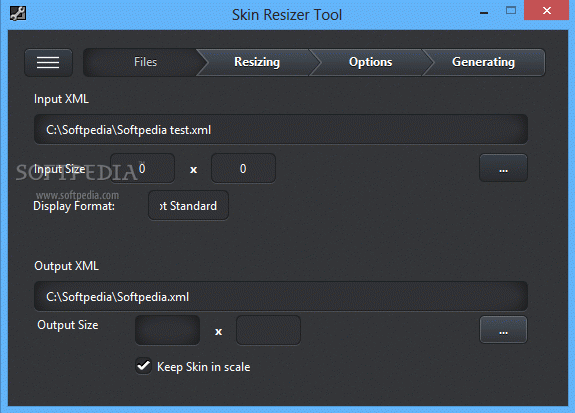This screenshot has width=575, height=413.
Task: Close the Skin Resizer Tool window
Action: tap(546, 10)
